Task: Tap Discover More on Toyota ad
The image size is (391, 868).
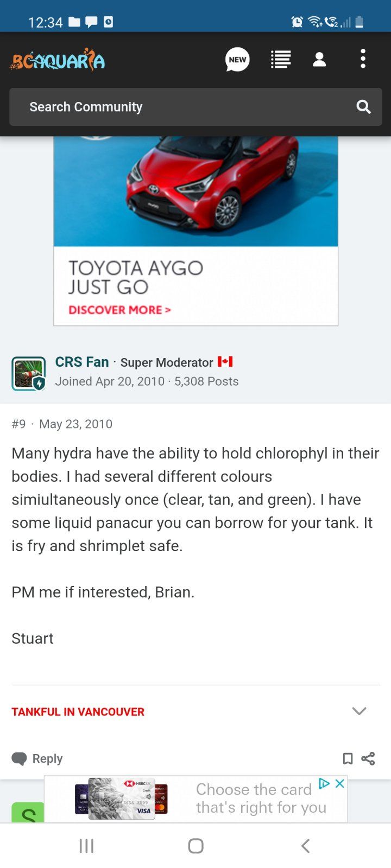Action: [x=119, y=310]
